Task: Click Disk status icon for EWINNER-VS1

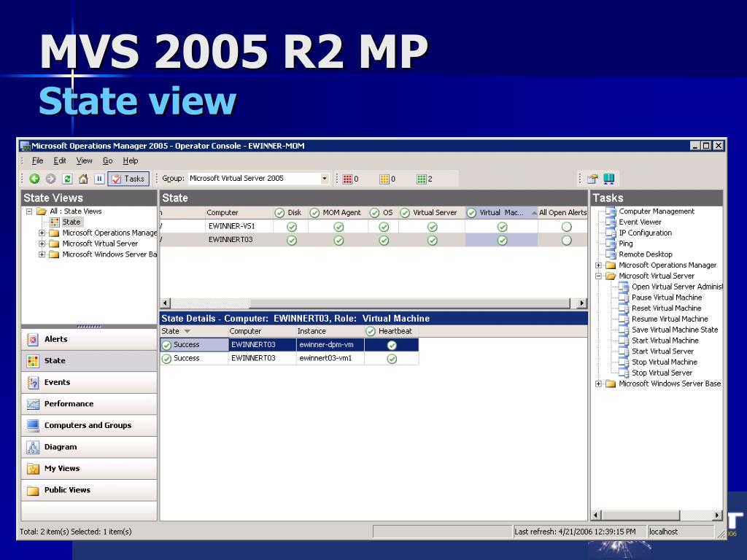Action: click(x=292, y=227)
